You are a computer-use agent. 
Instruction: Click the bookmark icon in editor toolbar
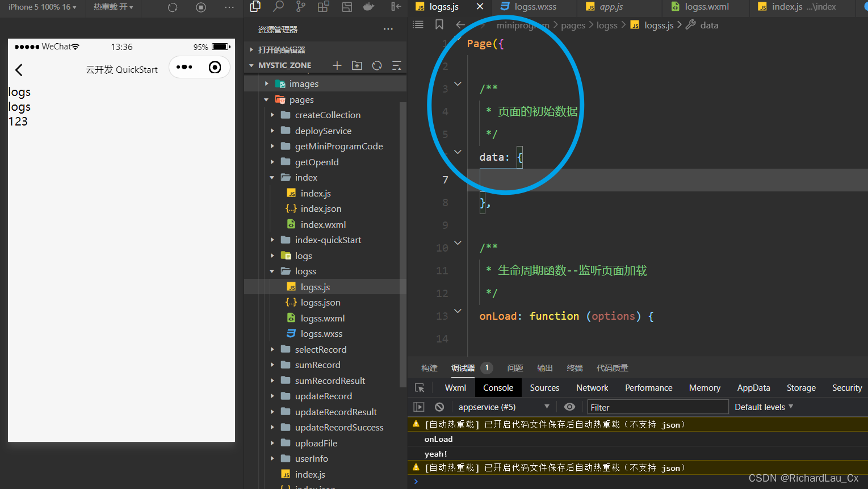pyautogui.click(x=439, y=24)
